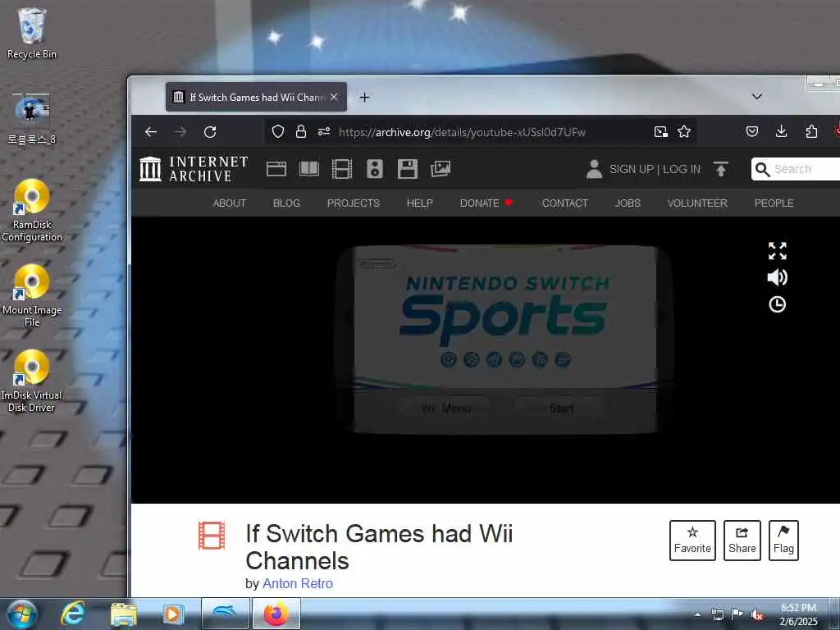Open the VOLUNTEER menu item
840x630 pixels.
[697, 203]
